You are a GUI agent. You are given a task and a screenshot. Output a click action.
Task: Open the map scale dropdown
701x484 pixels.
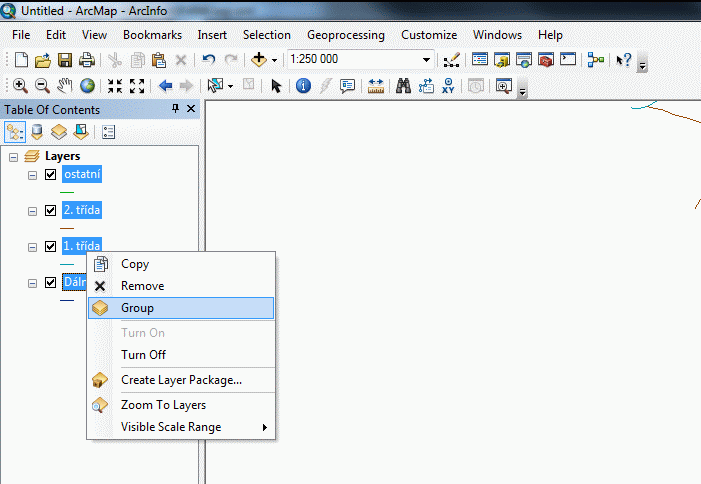[426, 59]
